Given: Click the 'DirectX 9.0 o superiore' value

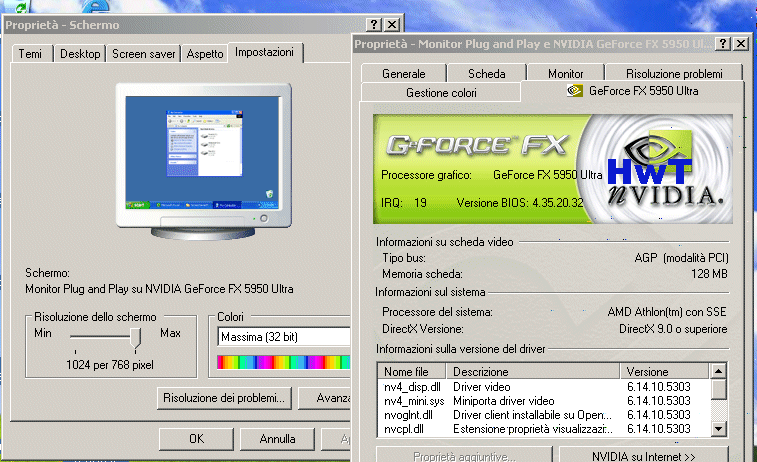Looking at the screenshot, I should 673,329.
